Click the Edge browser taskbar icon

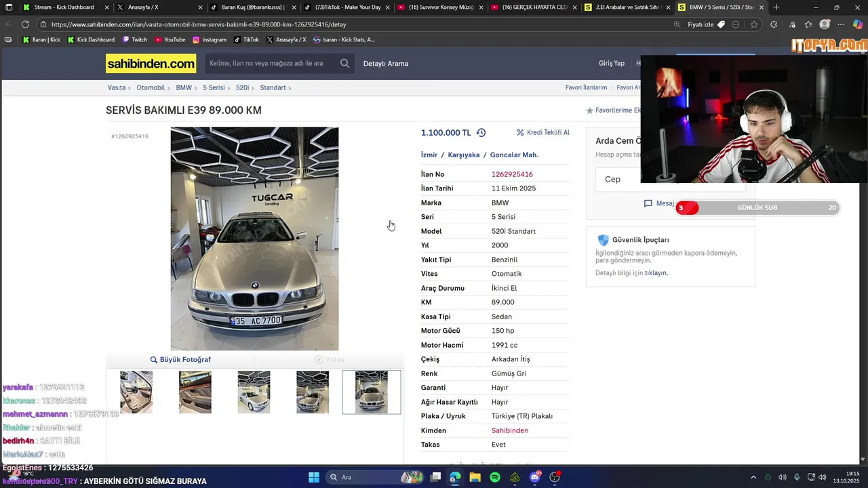(455, 477)
